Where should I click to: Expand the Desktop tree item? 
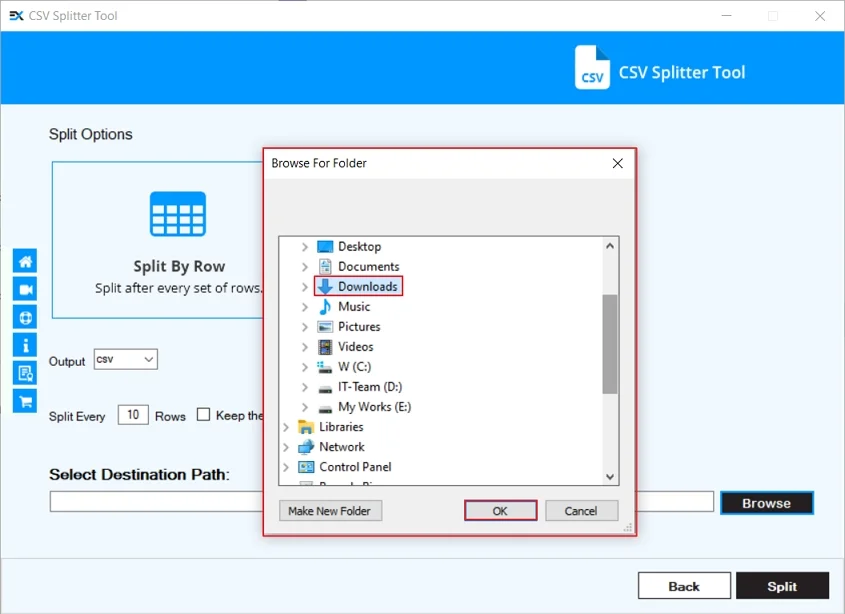pos(305,246)
